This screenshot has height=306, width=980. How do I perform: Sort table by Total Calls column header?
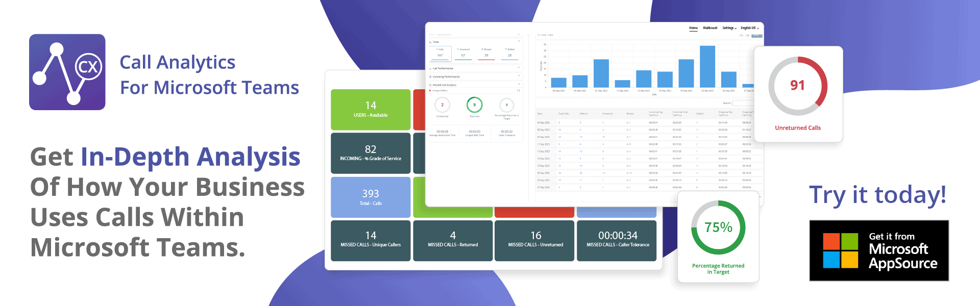coord(563,114)
